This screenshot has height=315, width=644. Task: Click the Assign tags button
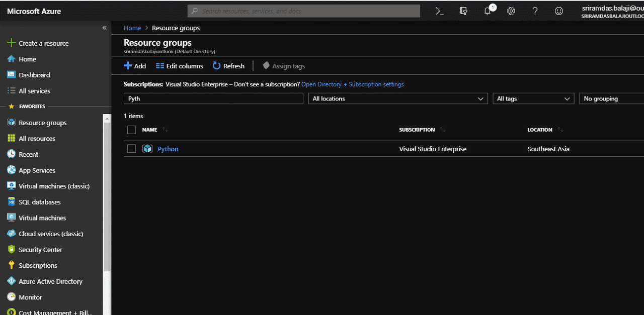pos(284,66)
